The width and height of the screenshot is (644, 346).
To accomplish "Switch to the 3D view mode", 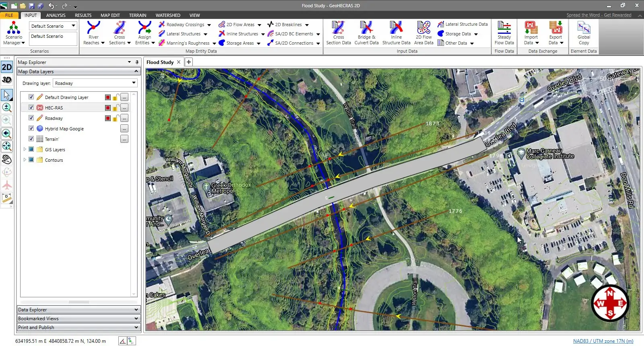I will click(7, 80).
